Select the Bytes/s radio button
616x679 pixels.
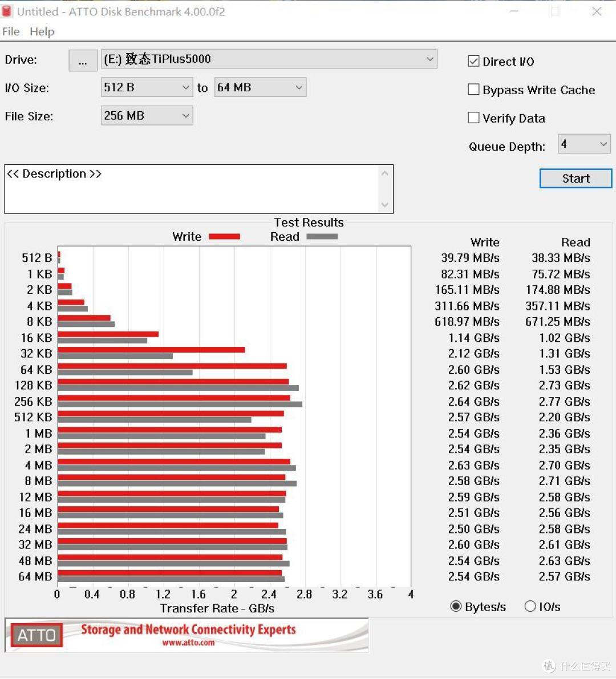pyautogui.click(x=456, y=606)
